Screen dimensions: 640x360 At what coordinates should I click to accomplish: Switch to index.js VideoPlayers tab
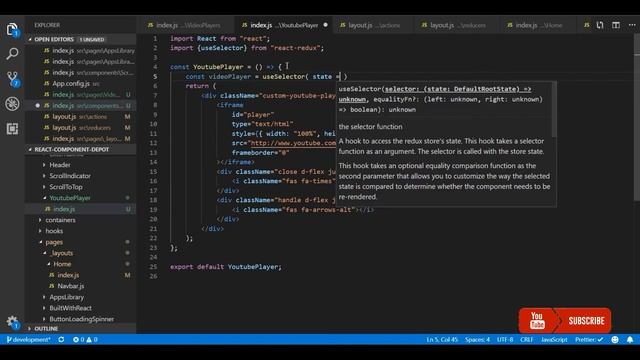pyautogui.click(x=185, y=25)
